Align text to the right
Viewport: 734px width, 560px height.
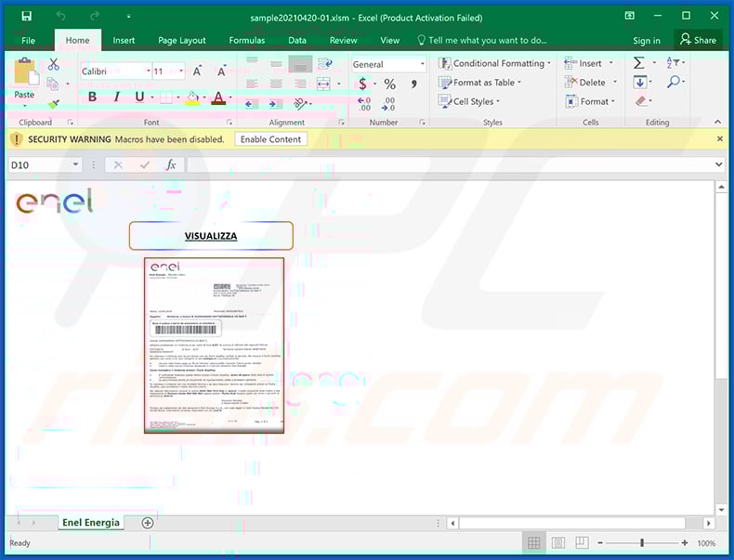[x=300, y=84]
